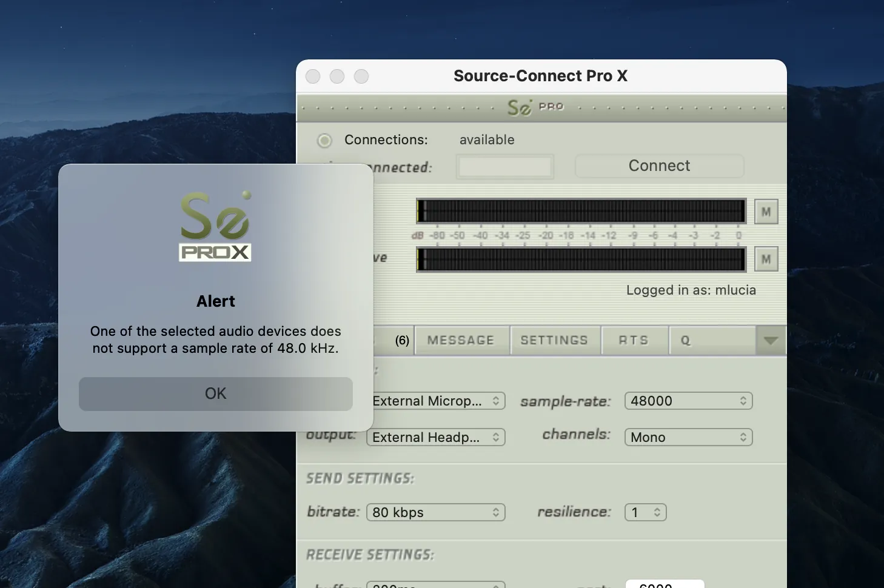The height and width of the screenshot is (588, 884).
Task: Click the 'Logged in as: mlucia' text
Action: pyautogui.click(x=691, y=290)
